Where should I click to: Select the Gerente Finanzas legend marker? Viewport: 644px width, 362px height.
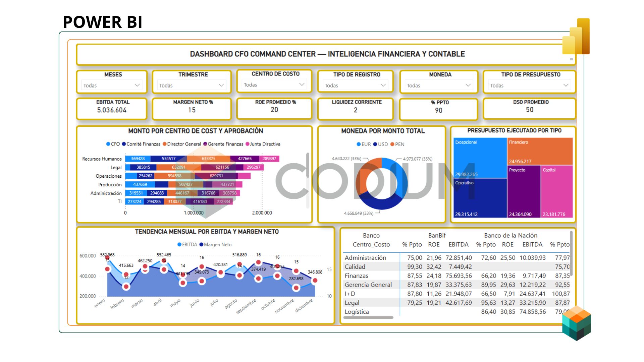coord(205,144)
